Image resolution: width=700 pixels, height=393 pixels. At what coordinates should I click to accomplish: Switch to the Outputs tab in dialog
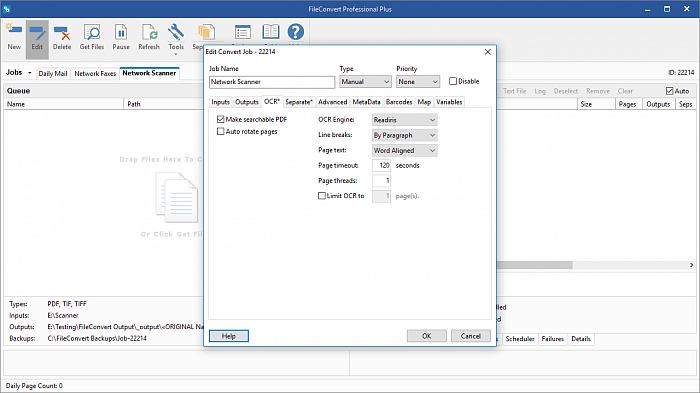pyautogui.click(x=247, y=102)
